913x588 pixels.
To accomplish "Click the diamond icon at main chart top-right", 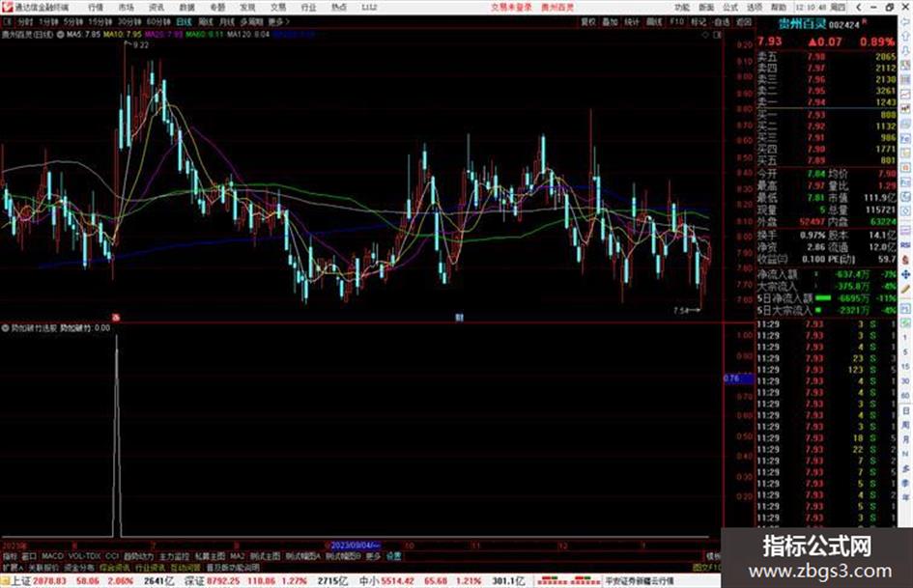I will coord(705,35).
